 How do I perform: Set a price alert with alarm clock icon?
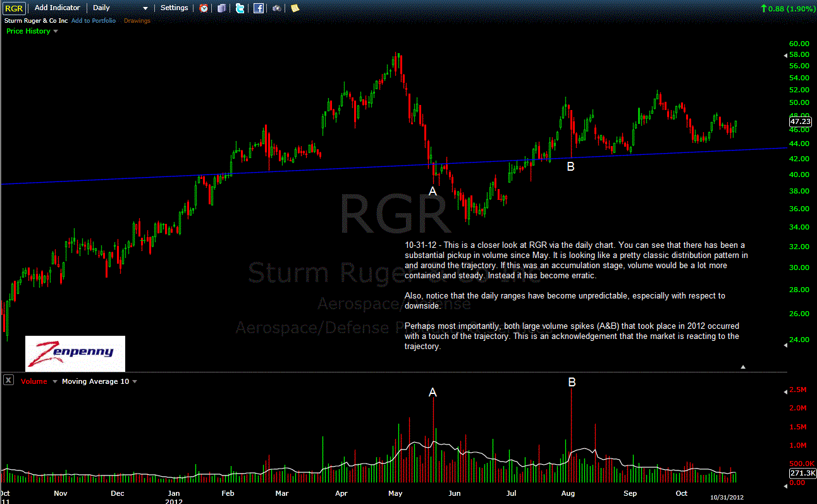[x=204, y=8]
